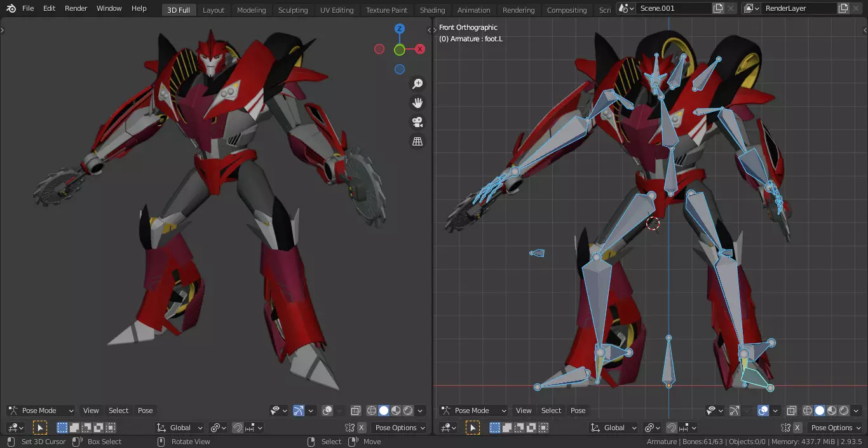The image size is (868, 448).
Task: Click the select tool arrow icon in left viewport
Action: 40,428
